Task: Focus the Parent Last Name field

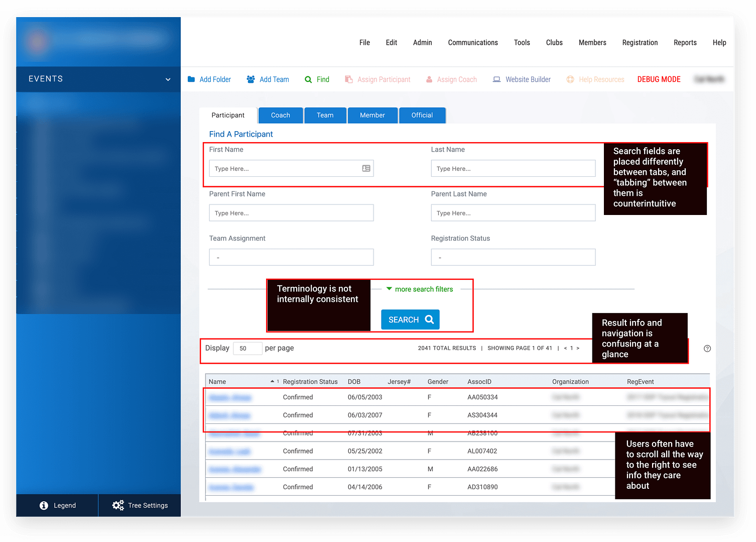Action: click(513, 212)
